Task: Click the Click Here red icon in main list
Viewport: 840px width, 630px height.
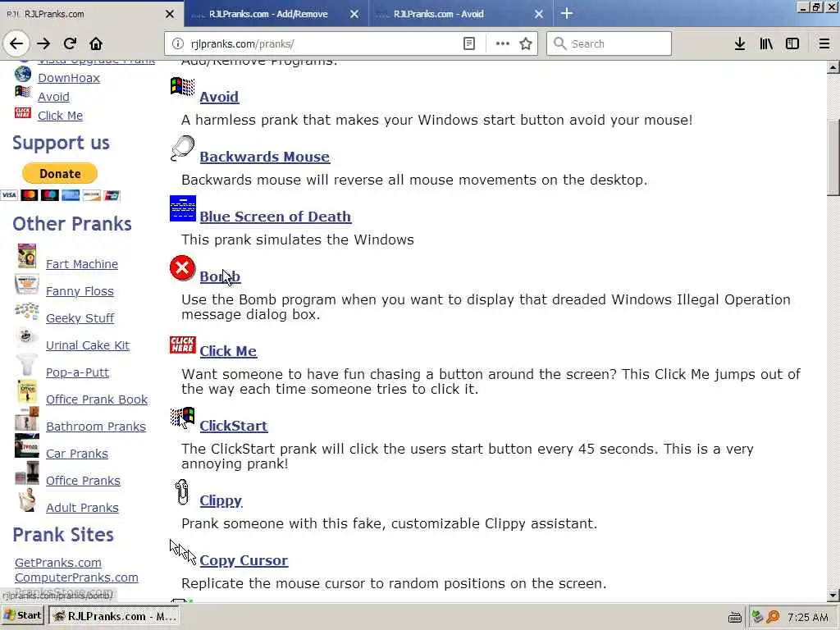Action: pos(183,345)
